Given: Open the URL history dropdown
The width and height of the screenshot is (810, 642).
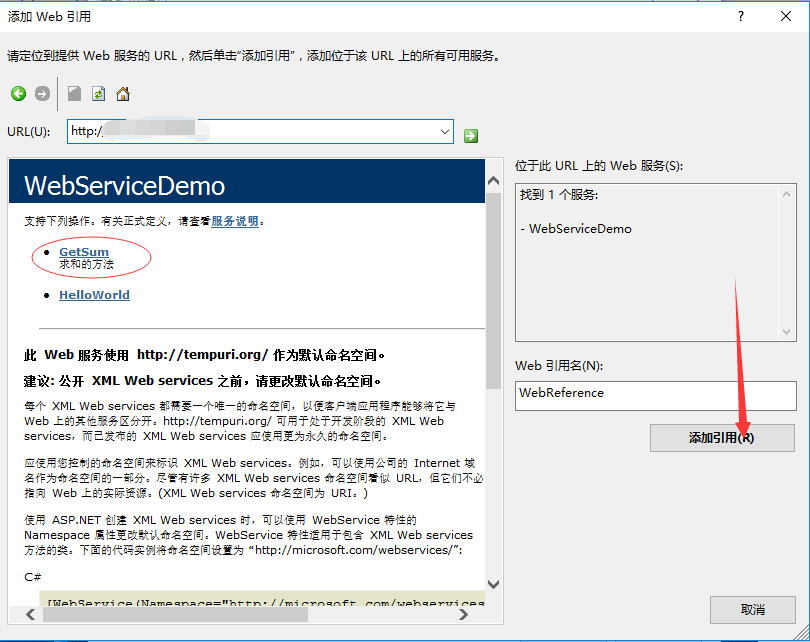Looking at the screenshot, I should click(444, 131).
